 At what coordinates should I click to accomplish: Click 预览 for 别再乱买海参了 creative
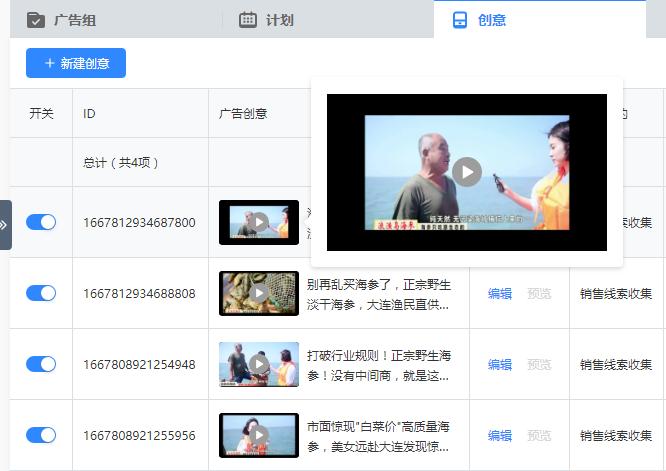pyautogui.click(x=539, y=293)
